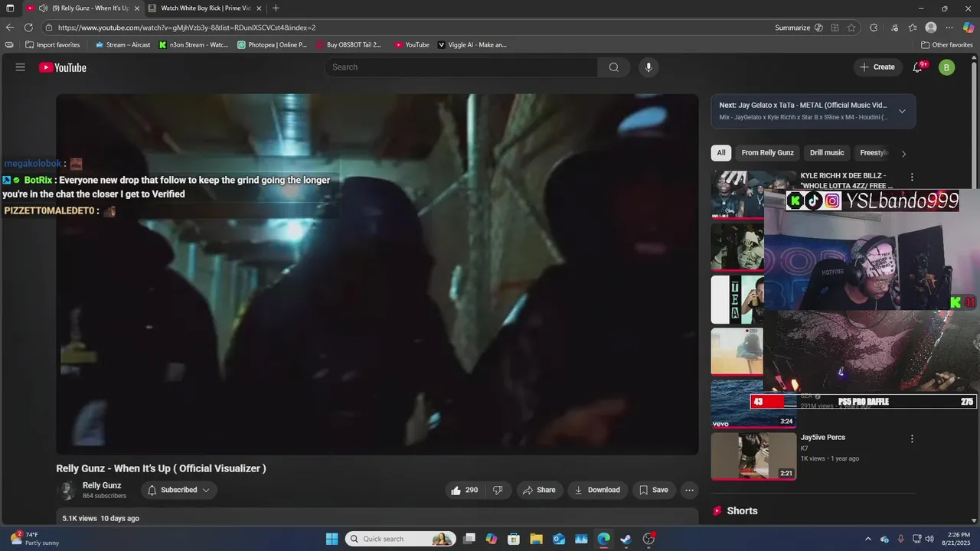980x551 pixels.
Task: Open Edge extensions puzzle icon
Action: [x=874, y=28]
